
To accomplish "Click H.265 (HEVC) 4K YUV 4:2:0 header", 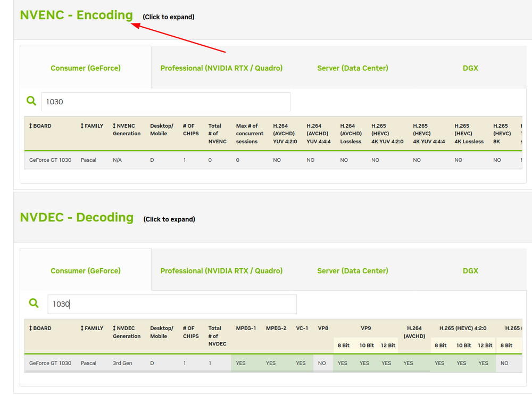I will point(387,134).
